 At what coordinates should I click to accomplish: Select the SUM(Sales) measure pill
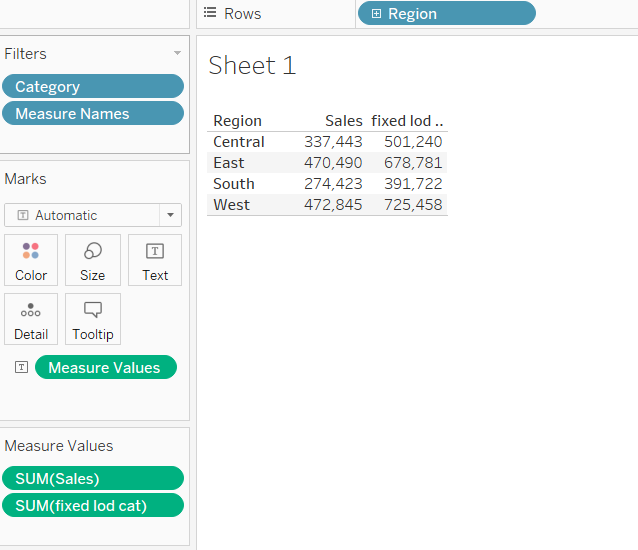(x=93, y=479)
